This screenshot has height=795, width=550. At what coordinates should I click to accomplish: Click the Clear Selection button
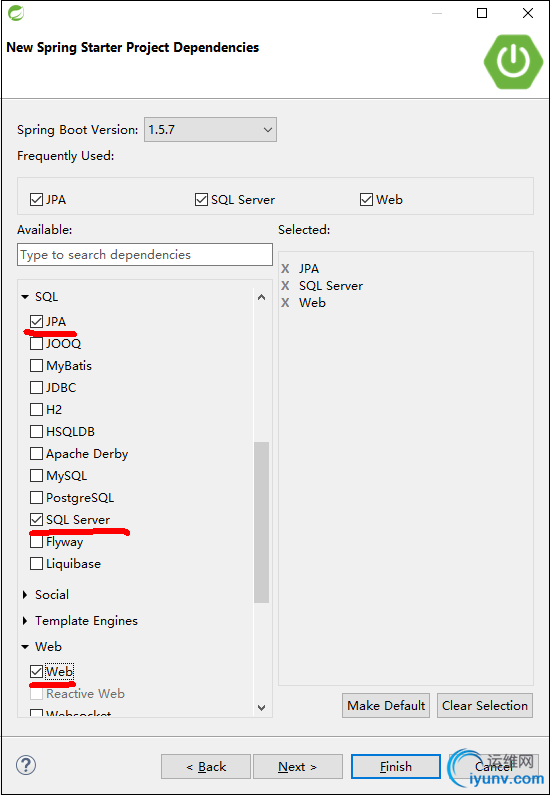485,706
